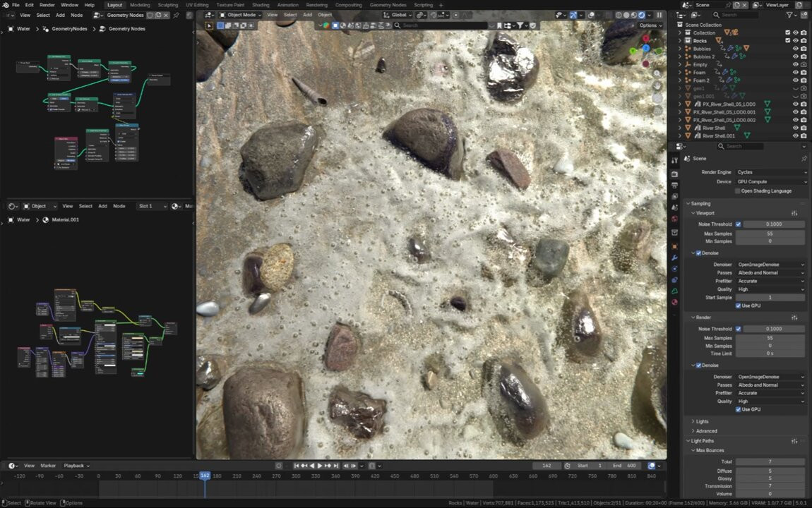Image resolution: width=812 pixels, height=508 pixels.
Task: Play the animation in timeline
Action: point(320,466)
